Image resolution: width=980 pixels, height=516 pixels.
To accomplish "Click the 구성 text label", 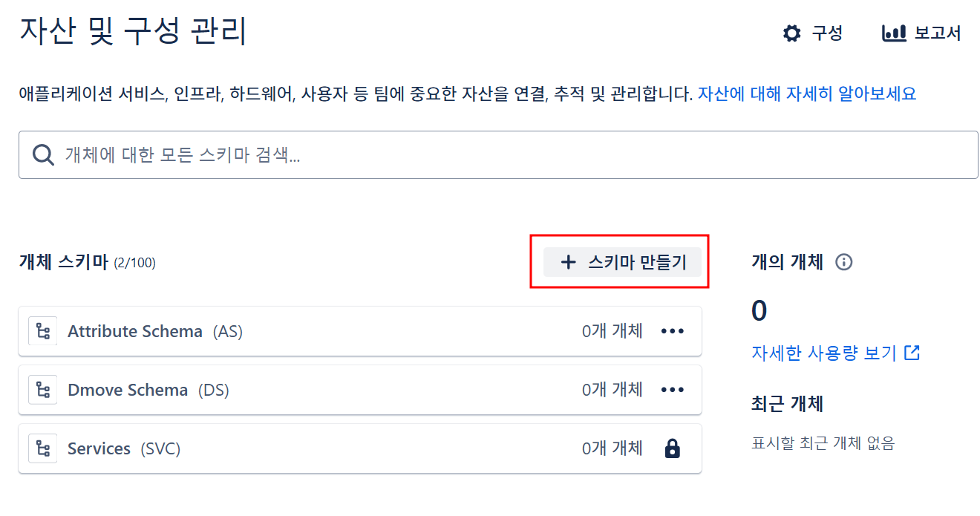I will click(x=827, y=33).
